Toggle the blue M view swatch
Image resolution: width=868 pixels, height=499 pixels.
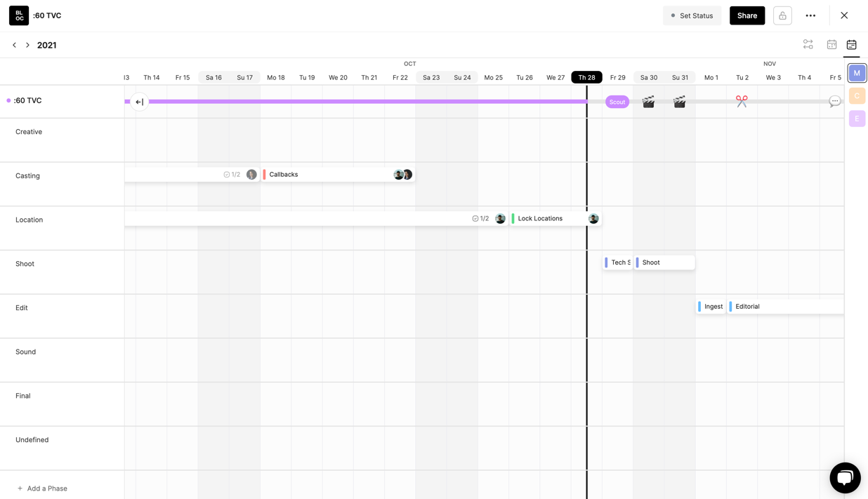tap(857, 73)
